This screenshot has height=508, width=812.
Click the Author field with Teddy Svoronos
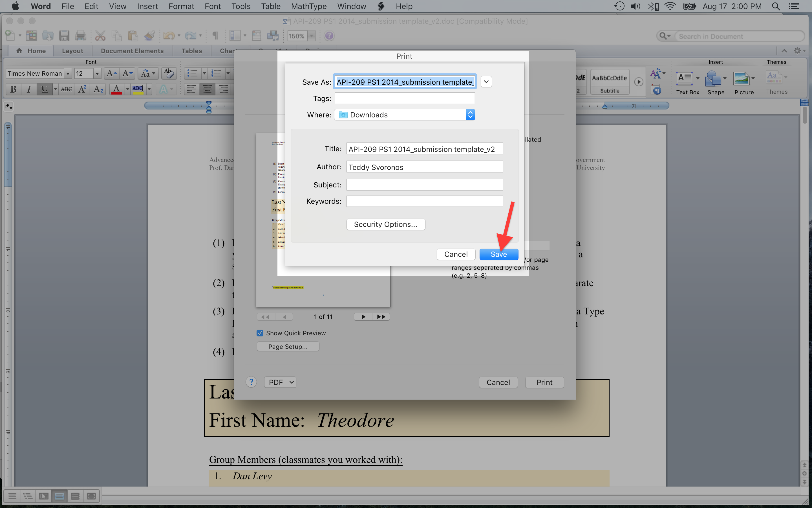point(424,167)
